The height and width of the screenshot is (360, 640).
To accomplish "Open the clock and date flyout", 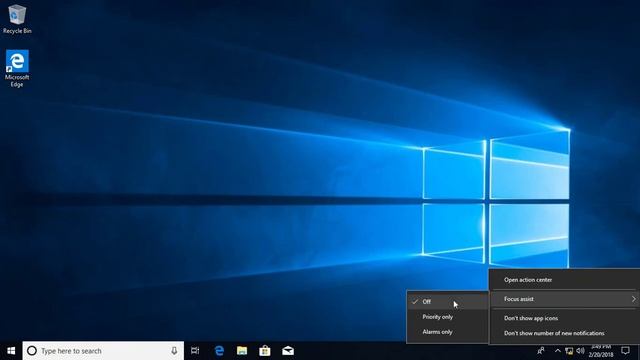I will point(601,351).
